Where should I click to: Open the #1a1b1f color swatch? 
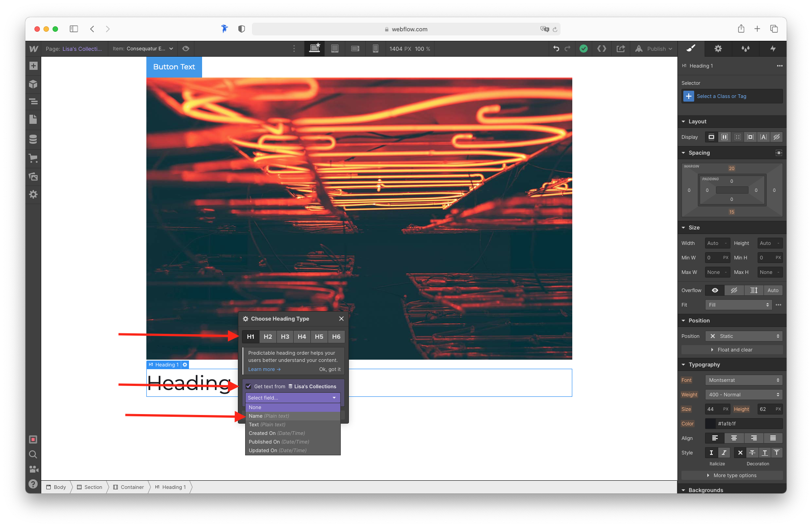pyautogui.click(x=710, y=423)
